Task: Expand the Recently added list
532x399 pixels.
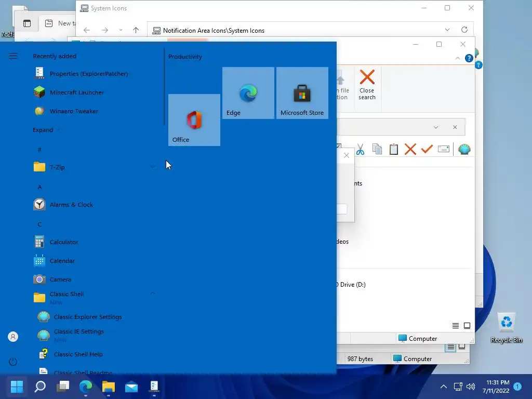Action: pos(46,130)
